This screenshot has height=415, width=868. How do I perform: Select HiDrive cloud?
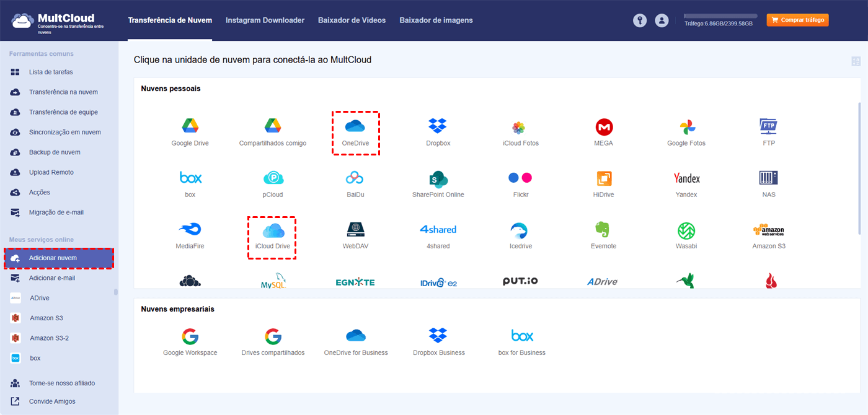pos(604,184)
